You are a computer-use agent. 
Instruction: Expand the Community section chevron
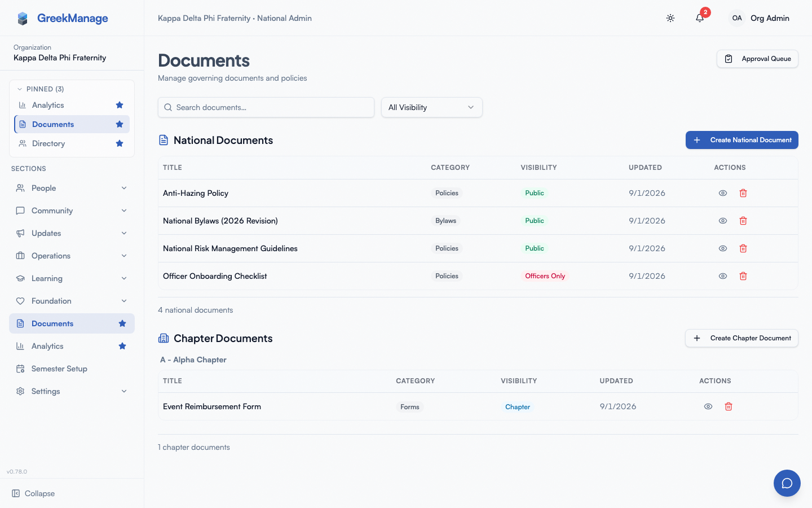124,211
